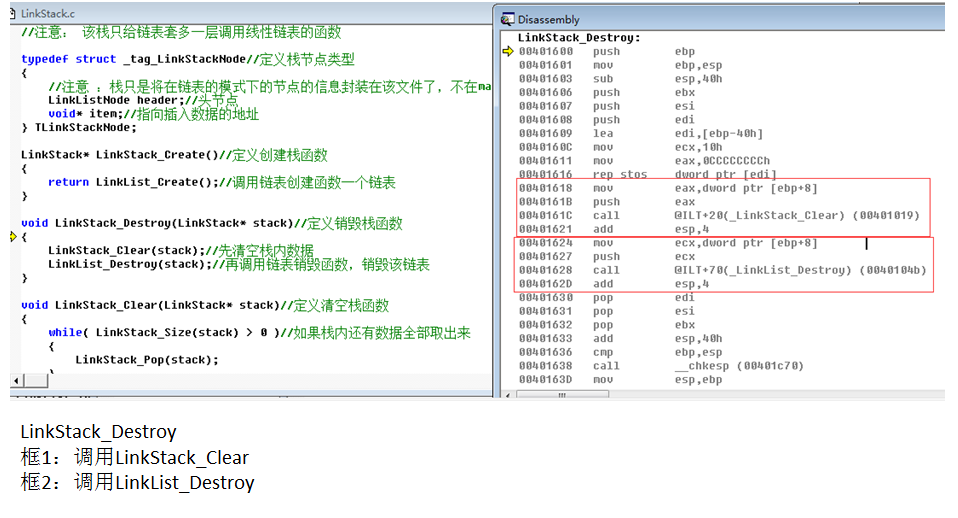The width and height of the screenshot is (958, 518).
Task: Click left scroll arrow in LinkStack.c scrollbar
Action: (16, 381)
